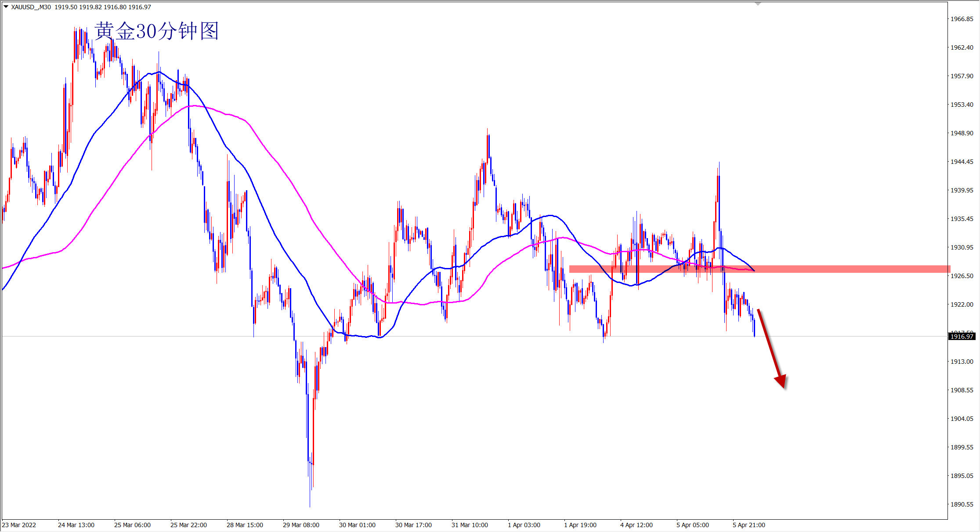Click the 1926.50 price axis label
This screenshot has width=980, height=532.
tap(962, 276)
